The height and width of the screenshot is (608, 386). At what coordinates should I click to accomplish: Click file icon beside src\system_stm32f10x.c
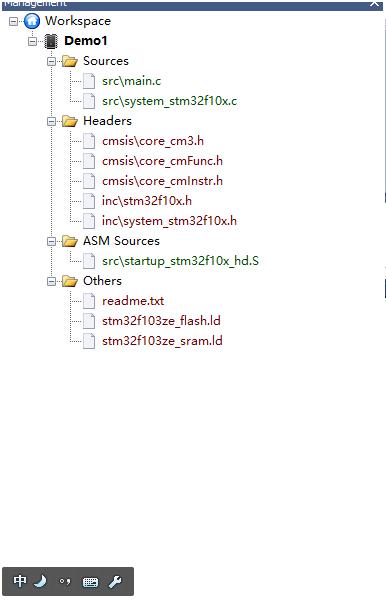coord(89,101)
